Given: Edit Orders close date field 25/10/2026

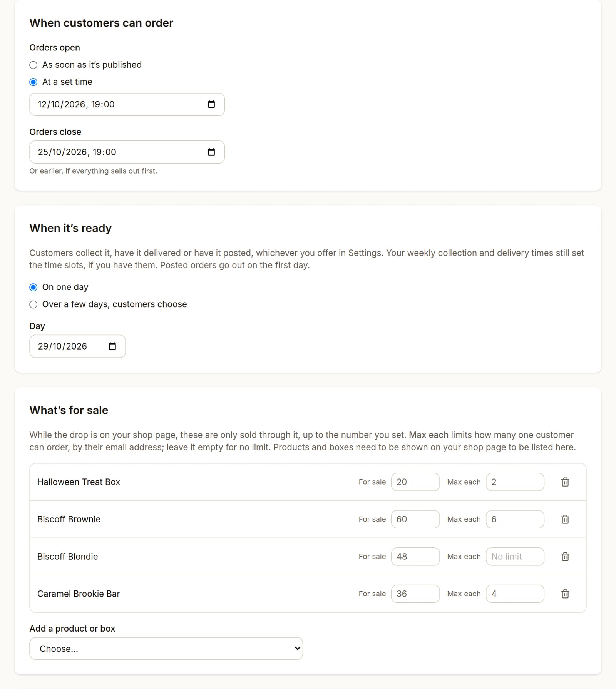Looking at the screenshot, I should coord(127,152).
